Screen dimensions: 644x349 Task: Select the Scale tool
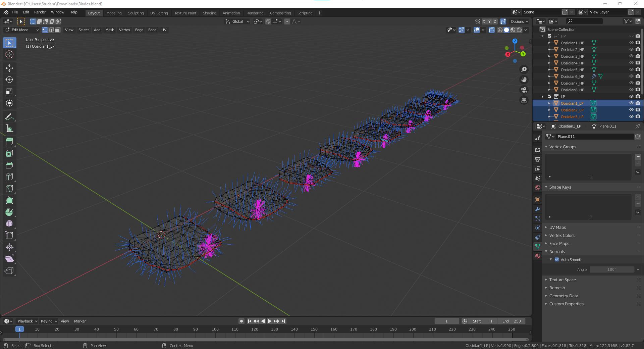pyautogui.click(x=9, y=91)
